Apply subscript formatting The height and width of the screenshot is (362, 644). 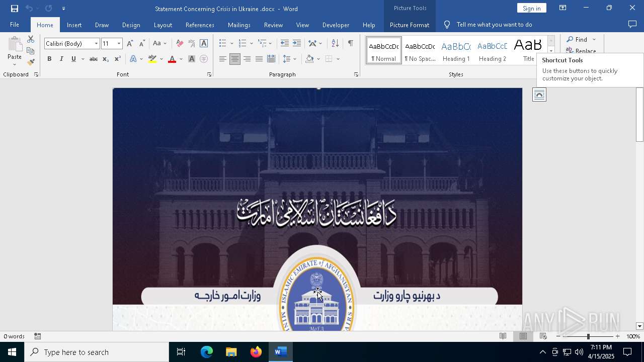click(x=106, y=59)
